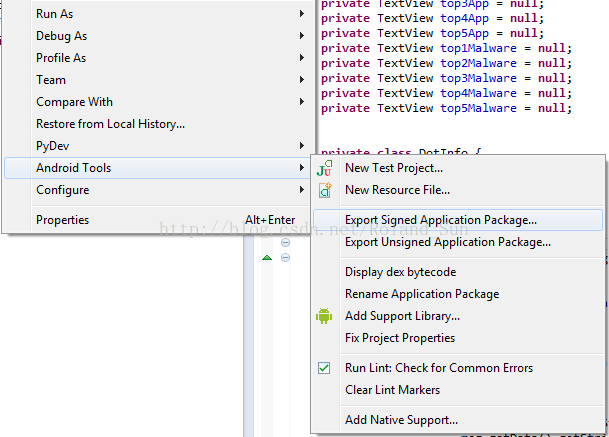Open the Team menu entry
Screen dimensions: 609x437
click(x=157, y=80)
